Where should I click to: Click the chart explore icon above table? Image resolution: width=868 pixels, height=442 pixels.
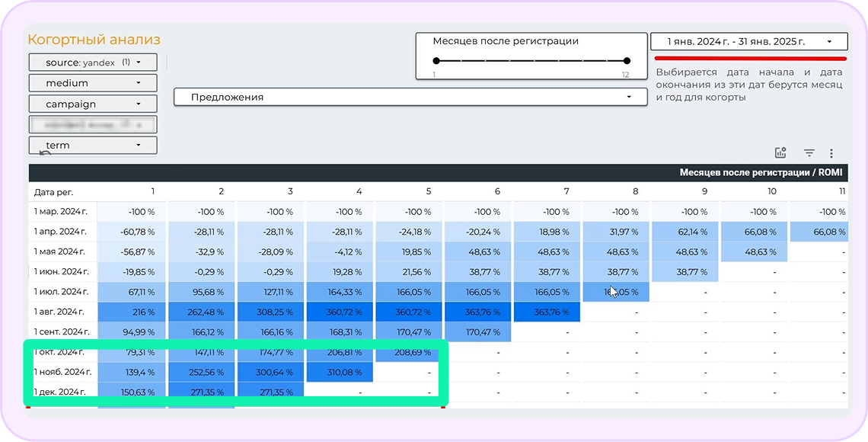point(780,153)
